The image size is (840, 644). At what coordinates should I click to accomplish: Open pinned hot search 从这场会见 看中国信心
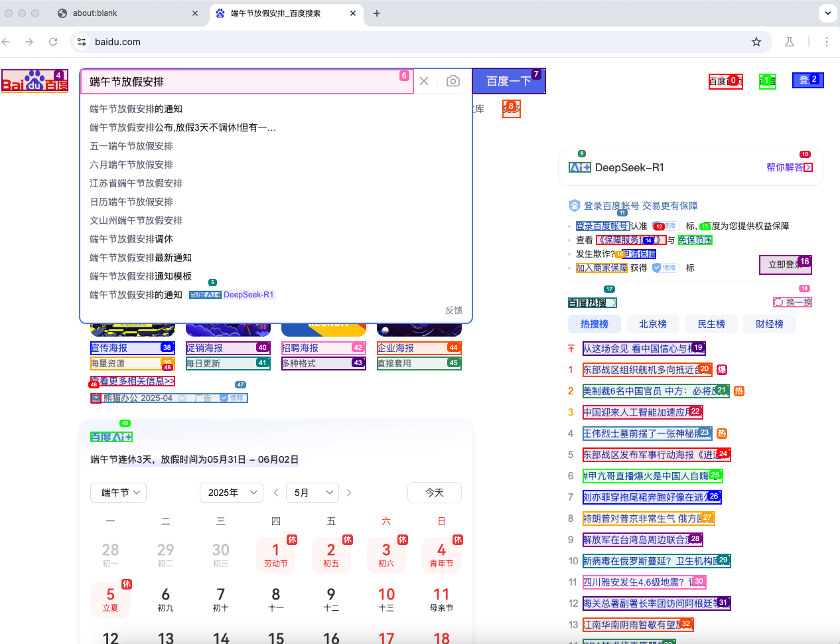click(x=644, y=348)
